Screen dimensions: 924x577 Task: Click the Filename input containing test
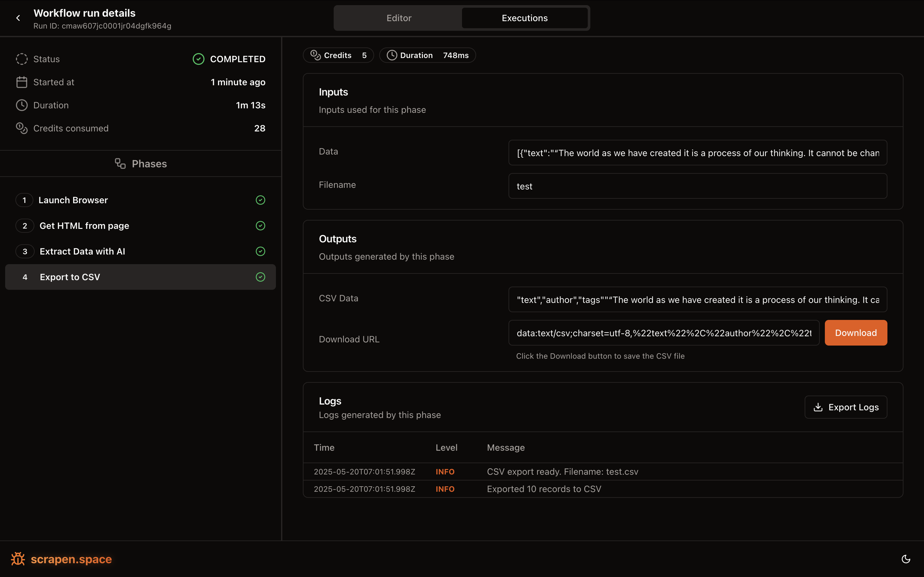tap(697, 186)
